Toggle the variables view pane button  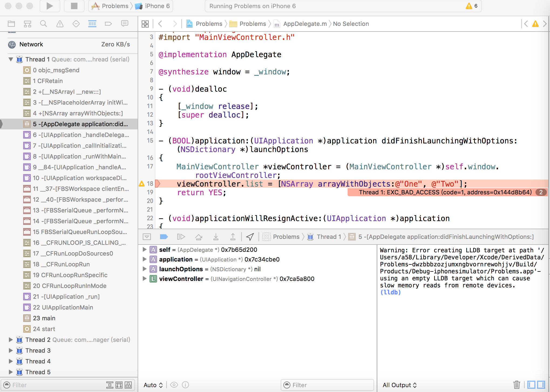coord(531,385)
